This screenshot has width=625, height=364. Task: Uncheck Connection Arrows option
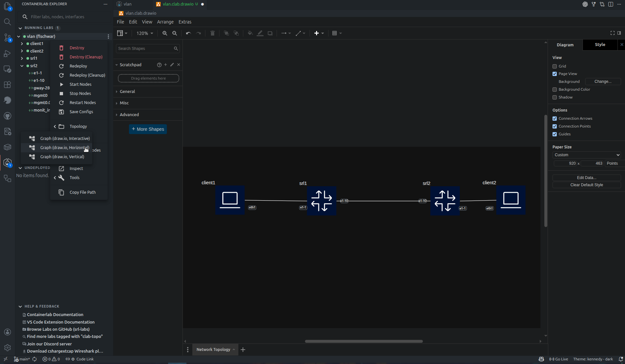554,118
